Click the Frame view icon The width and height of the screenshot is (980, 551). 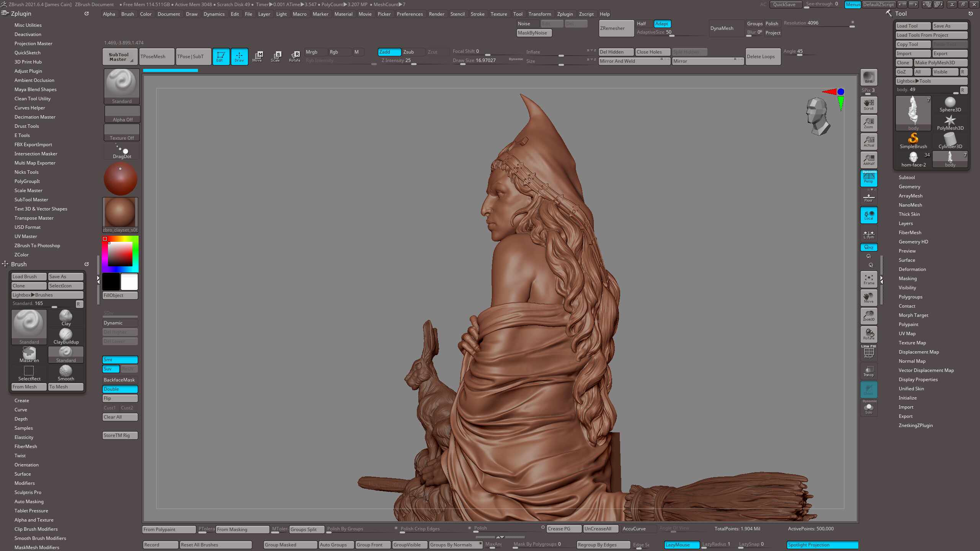tap(869, 279)
